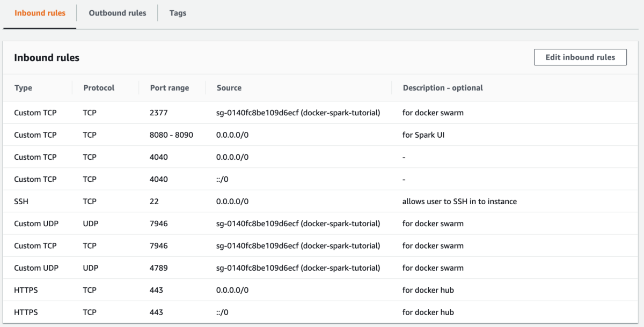
Task: Select port 22 cell
Action: click(x=155, y=202)
